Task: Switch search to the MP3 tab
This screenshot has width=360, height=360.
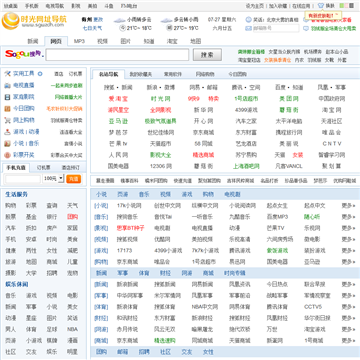Action: [79, 41]
